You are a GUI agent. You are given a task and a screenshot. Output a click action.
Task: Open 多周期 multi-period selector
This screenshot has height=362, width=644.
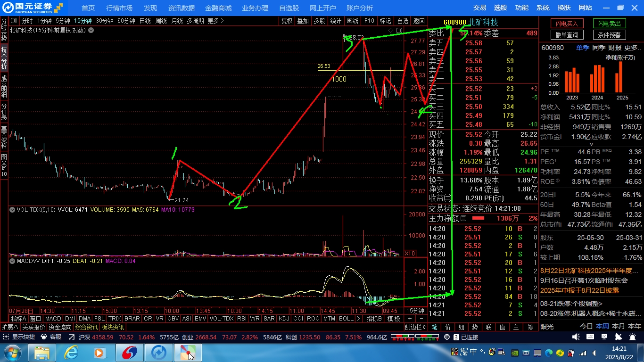click(x=196, y=21)
